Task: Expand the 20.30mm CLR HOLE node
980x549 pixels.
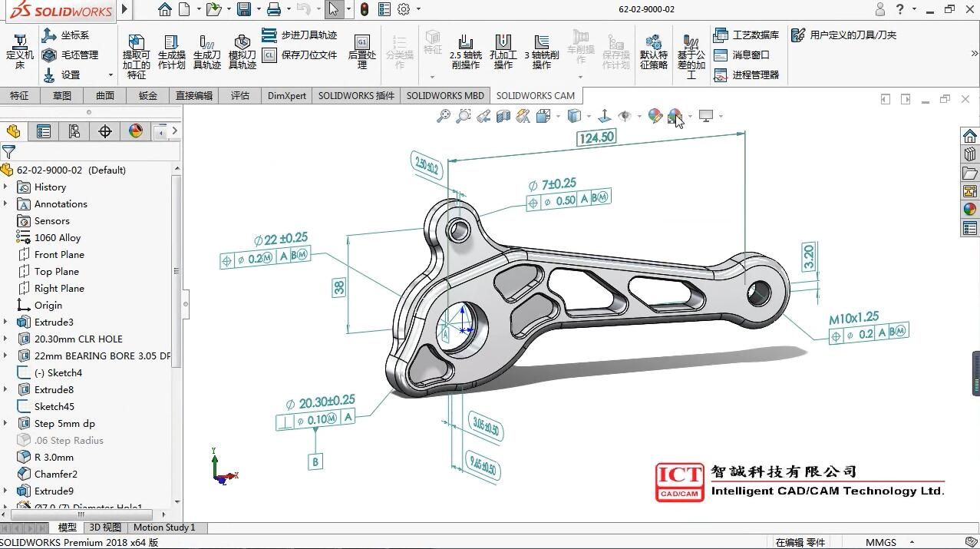Action: click(5, 339)
